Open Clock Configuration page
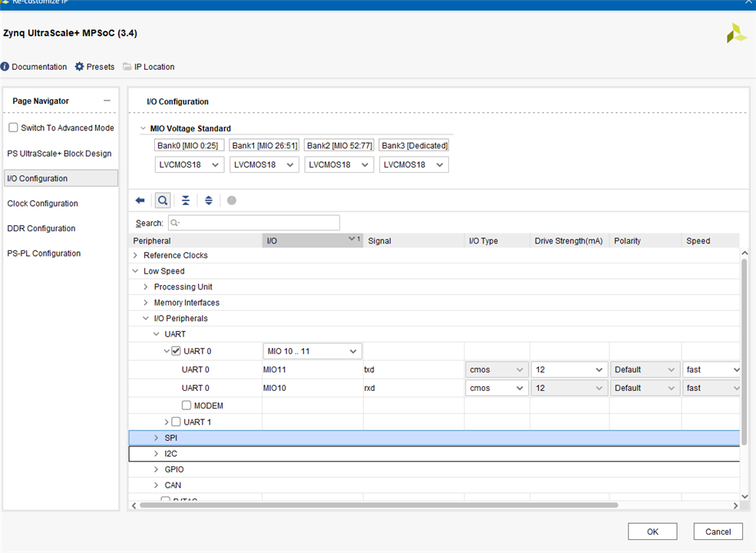756x553 pixels. (x=43, y=204)
